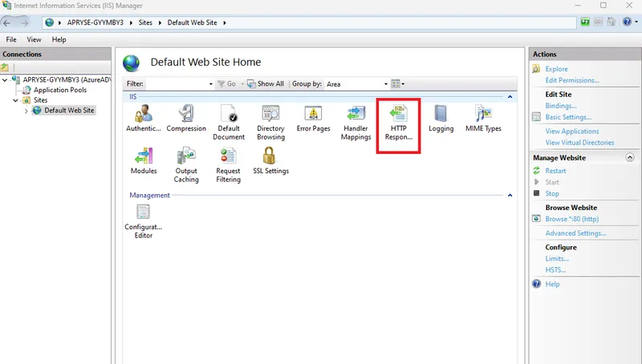Open the Compression feature

pyautogui.click(x=186, y=118)
